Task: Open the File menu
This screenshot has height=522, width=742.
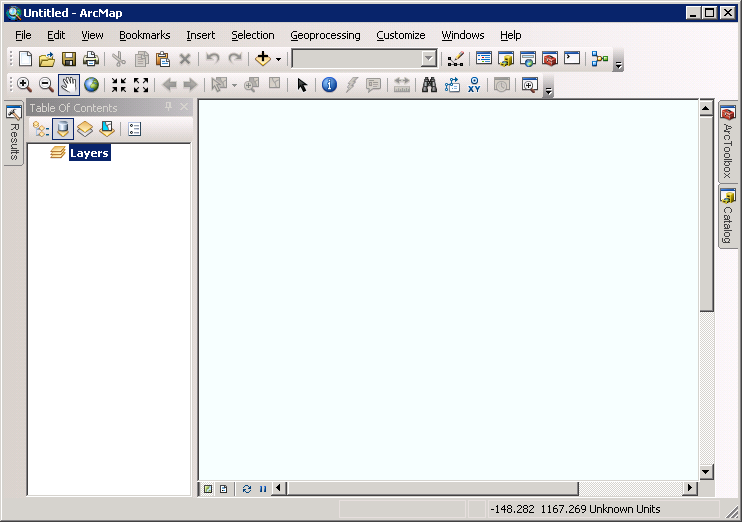Action: 23,35
